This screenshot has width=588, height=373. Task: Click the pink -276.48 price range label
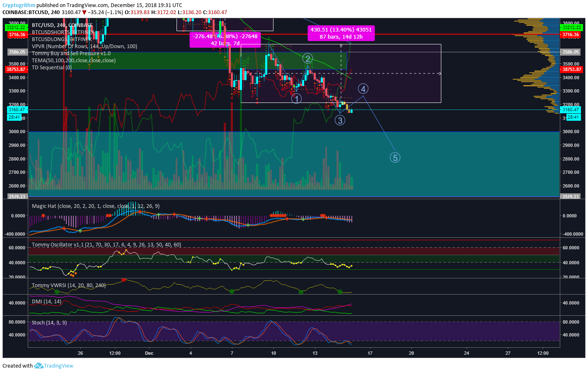click(225, 40)
